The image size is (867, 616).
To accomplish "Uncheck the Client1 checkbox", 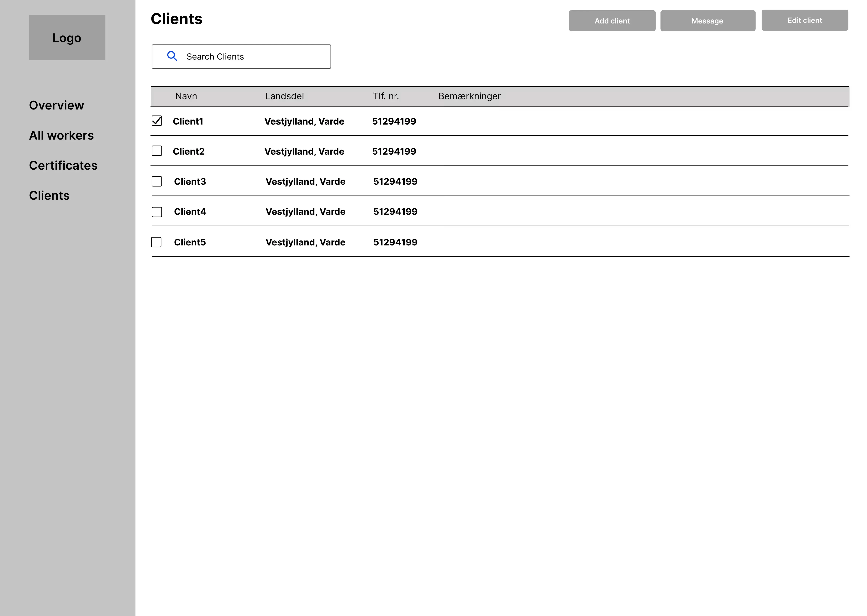I will tap(157, 121).
